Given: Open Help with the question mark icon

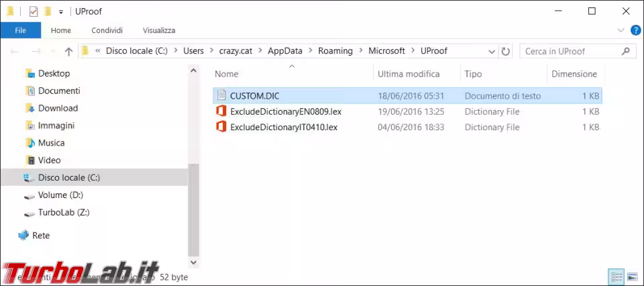Looking at the screenshot, I should [636, 30].
